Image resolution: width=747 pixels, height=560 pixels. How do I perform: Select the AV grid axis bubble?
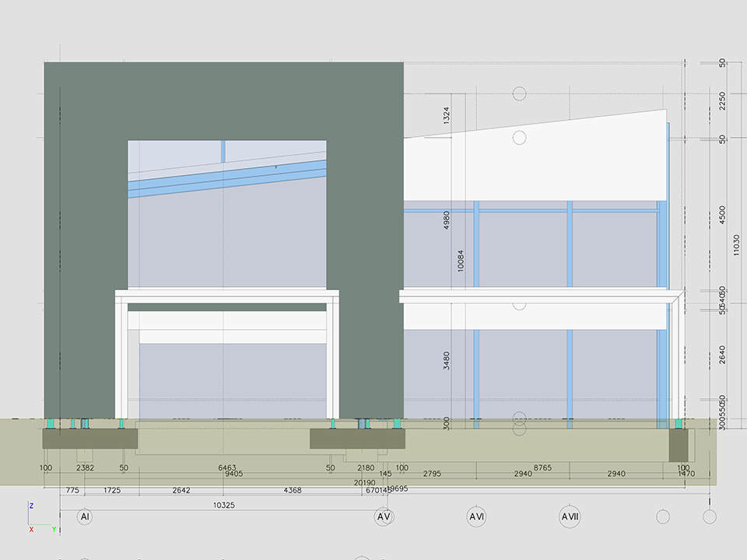[x=383, y=516]
